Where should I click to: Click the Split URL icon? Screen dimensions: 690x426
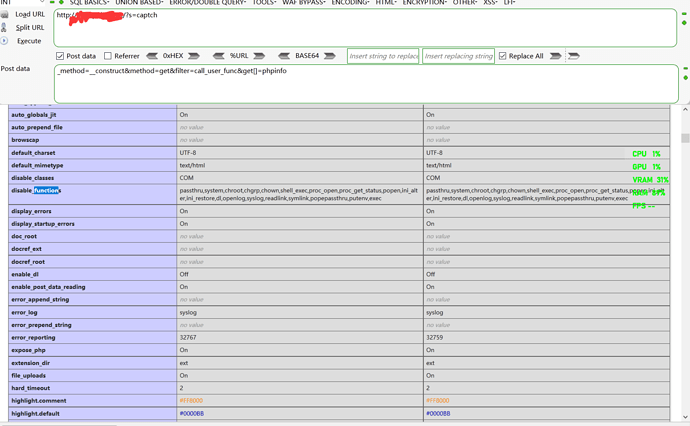pos(4,27)
